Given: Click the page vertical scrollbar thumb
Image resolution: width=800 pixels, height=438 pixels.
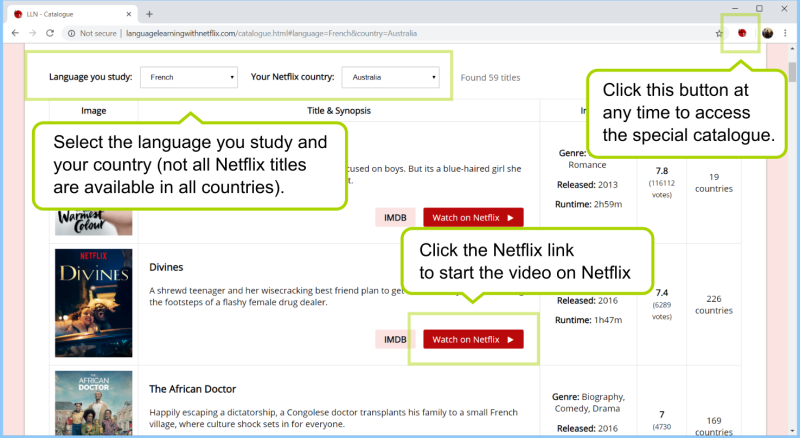Looking at the screenshot, I should (x=792, y=71).
